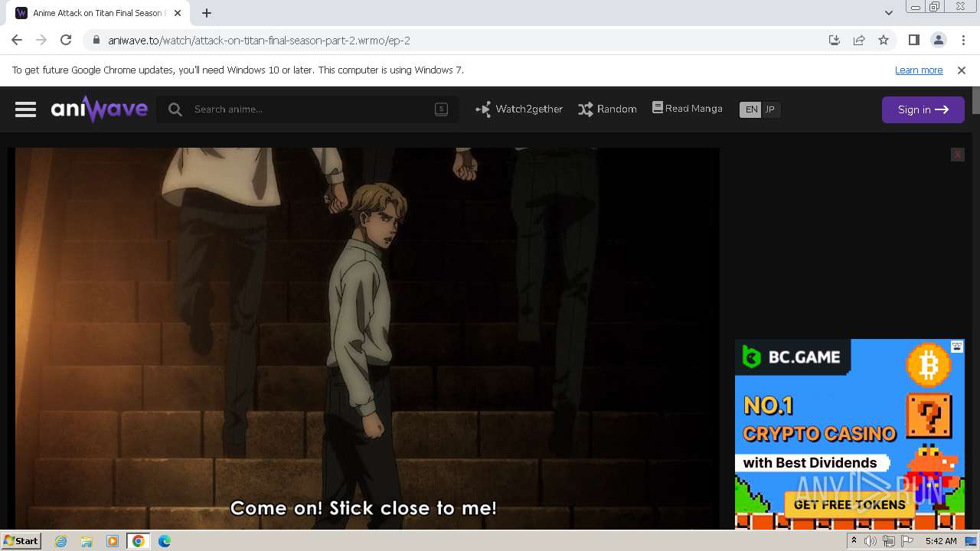Toggle the browser side panel
980x551 pixels.
point(913,40)
